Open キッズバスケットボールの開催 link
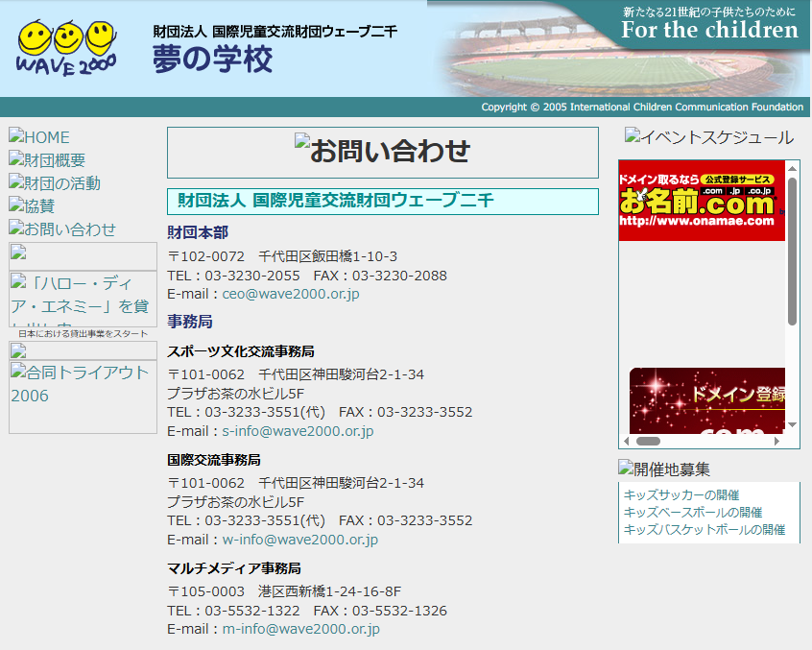This screenshot has width=812, height=650. pyautogui.click(x=705, y=530)
